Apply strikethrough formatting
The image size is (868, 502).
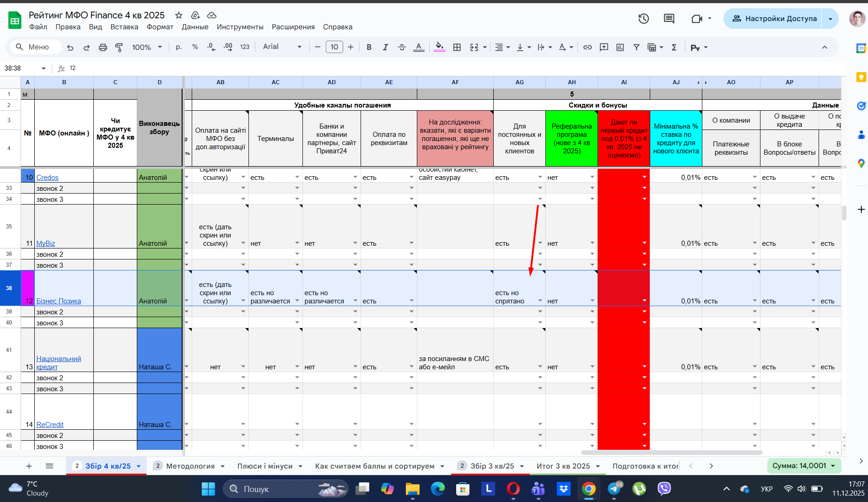(x=402, y=47)
